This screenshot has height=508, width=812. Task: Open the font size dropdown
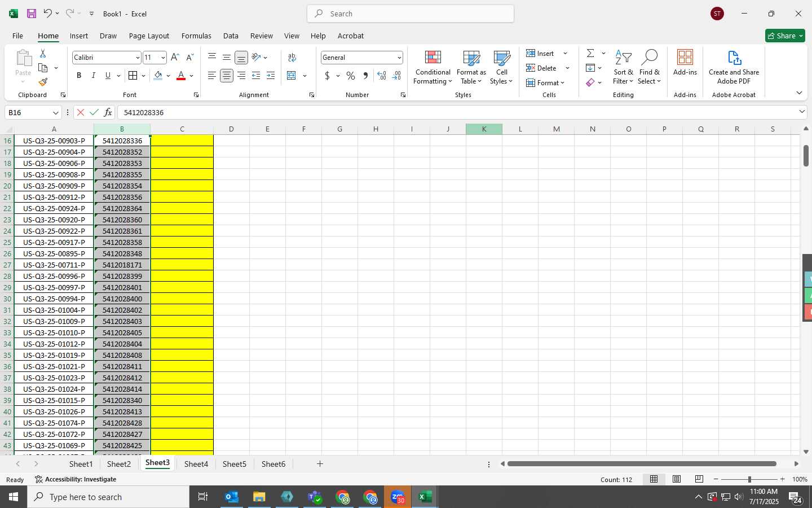[163, 58]
